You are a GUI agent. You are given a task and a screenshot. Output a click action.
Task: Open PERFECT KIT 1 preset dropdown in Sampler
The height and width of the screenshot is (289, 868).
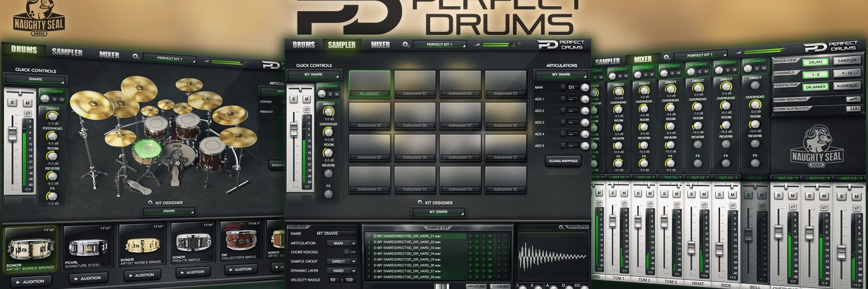440,45
